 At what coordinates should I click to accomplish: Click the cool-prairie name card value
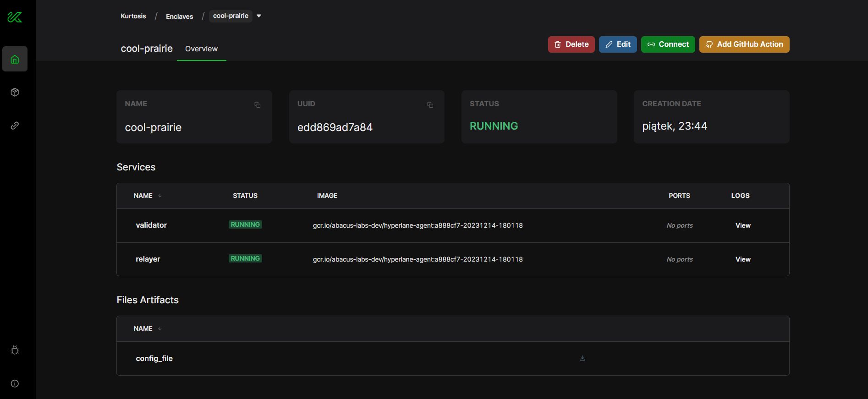tap(153, 127)
